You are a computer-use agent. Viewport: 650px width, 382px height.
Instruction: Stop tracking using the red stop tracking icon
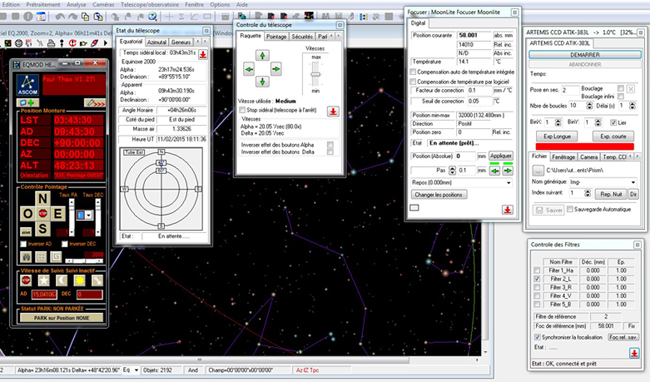(26, 280)
